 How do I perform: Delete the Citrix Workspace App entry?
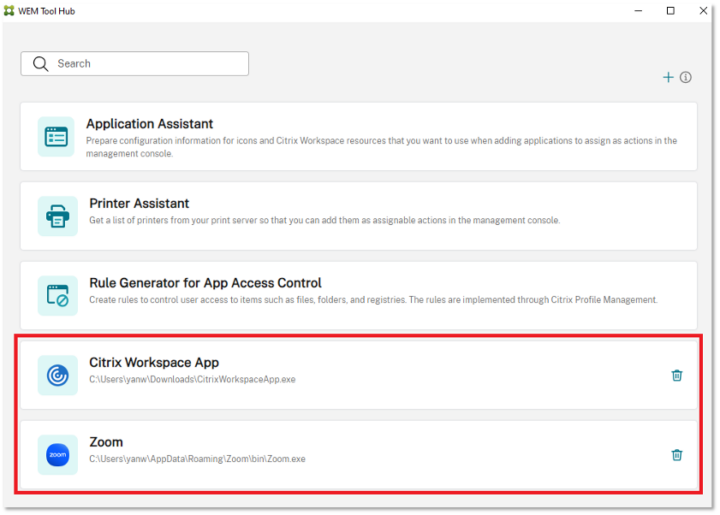(x=677, y=375)
